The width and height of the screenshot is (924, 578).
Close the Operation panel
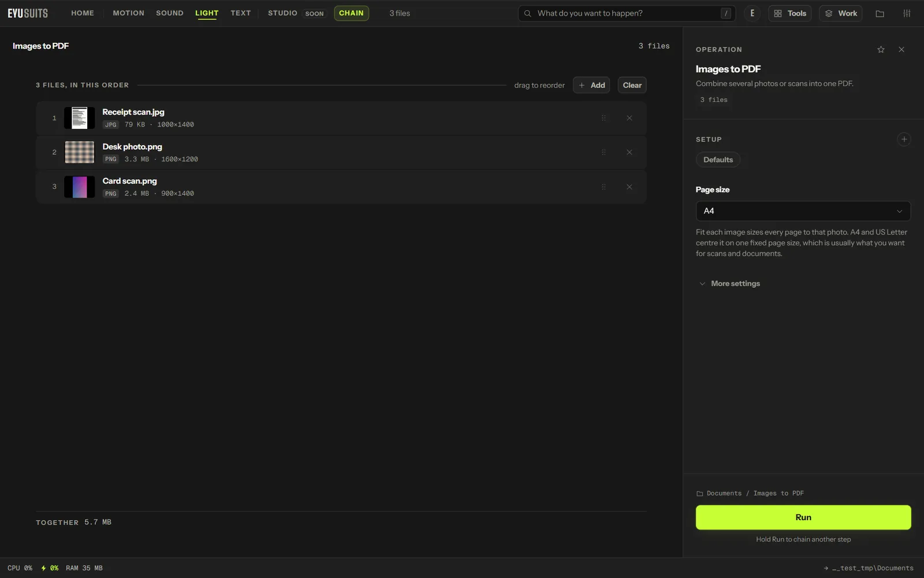(x=901, y=50)
